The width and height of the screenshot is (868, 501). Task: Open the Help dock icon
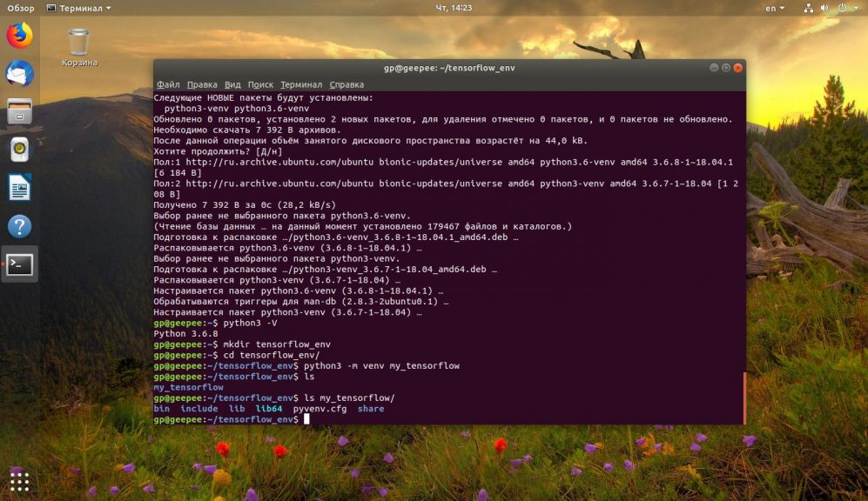click(x=19, y=226)
